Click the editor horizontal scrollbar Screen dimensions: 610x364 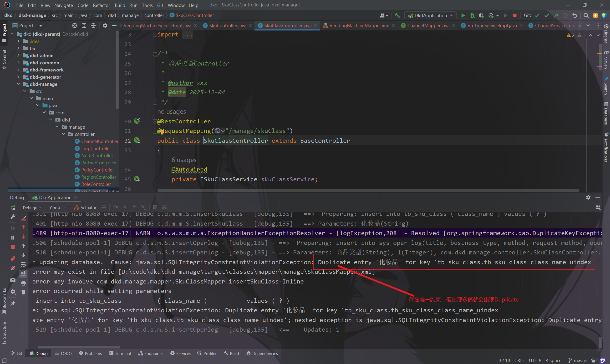tap(368, 191)
